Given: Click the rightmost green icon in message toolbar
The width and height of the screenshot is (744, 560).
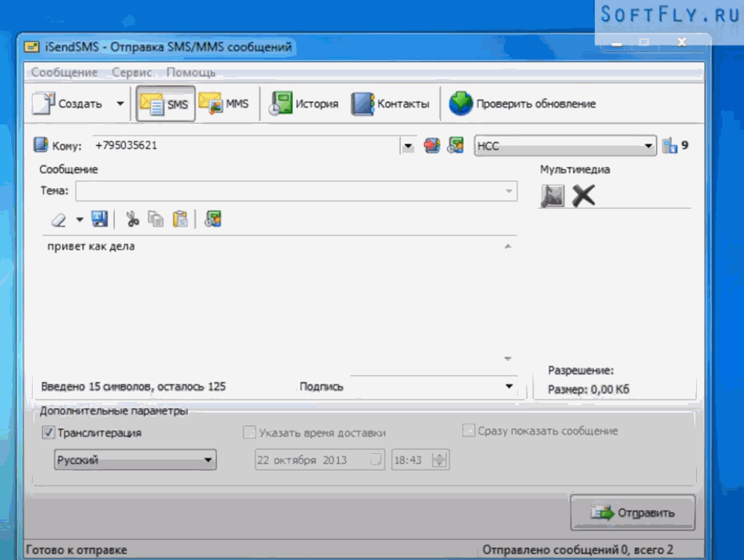Looking at the screenshot, I should [x=213, y=219].
